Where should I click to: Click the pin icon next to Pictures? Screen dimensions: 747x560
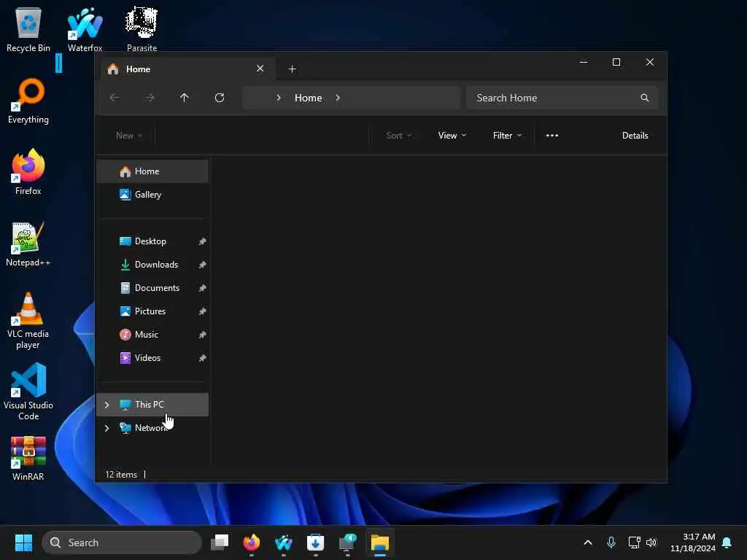pyautogui.click(x=202, y=311)
